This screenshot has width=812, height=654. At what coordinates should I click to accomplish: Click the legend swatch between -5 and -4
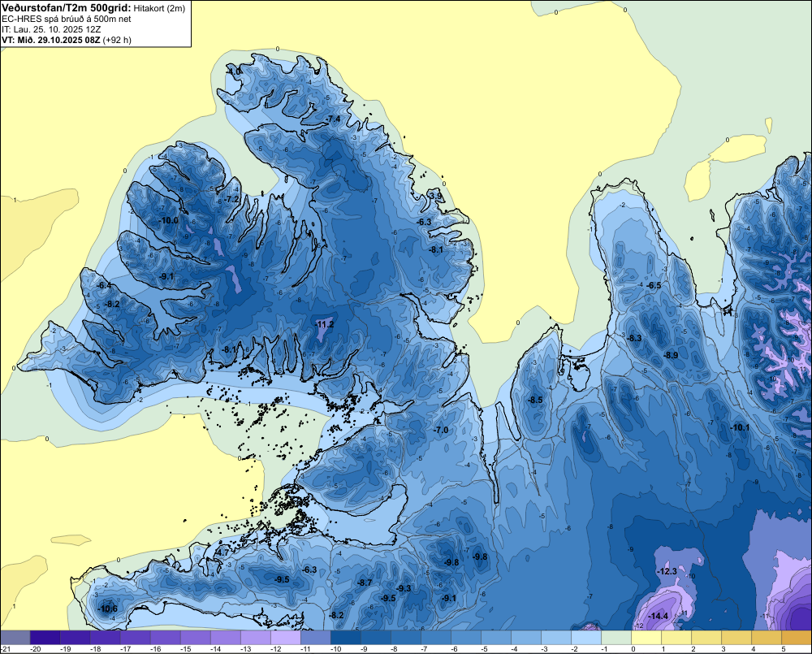496,638
